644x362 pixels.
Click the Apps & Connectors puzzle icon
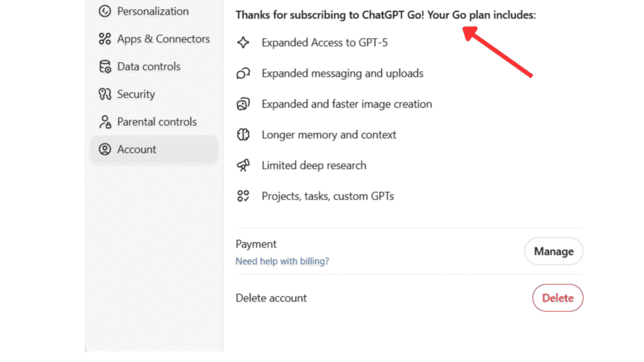(x=104, y=38)
